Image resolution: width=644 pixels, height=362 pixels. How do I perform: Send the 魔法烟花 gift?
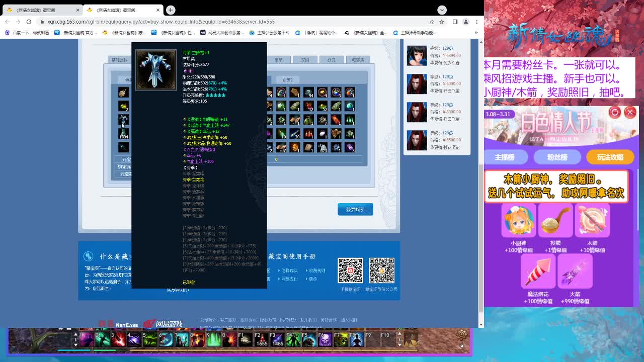click(538, 272)
